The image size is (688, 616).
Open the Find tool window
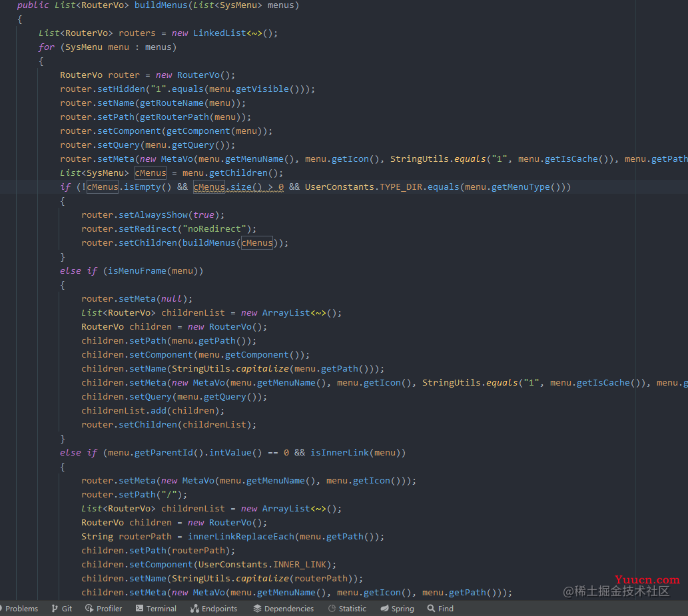[x=440, y=609]
